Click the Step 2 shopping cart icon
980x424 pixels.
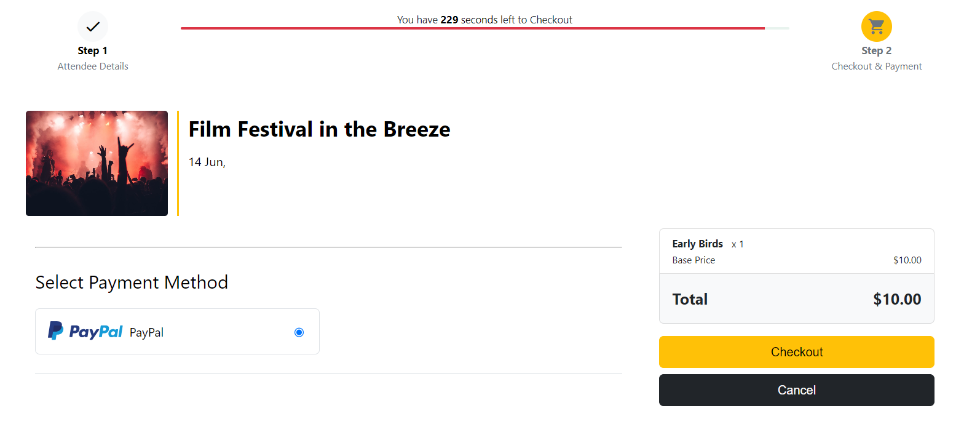click(x=876, y=26)
